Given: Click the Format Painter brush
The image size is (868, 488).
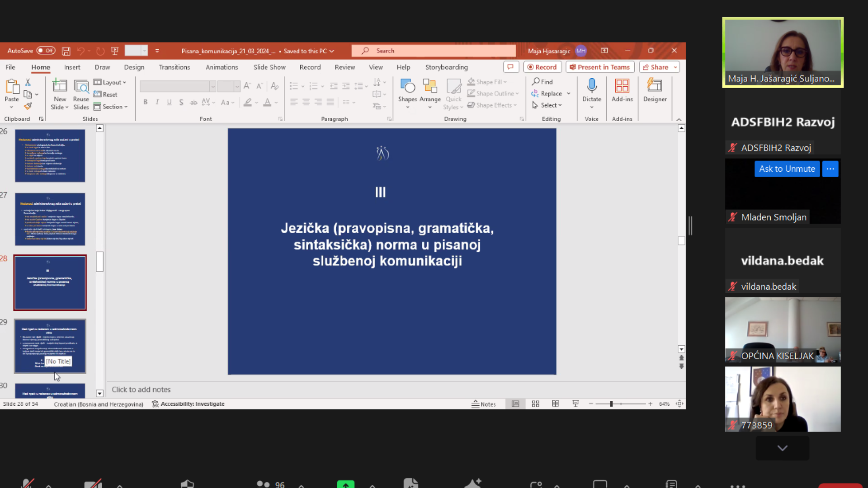Looking at the screenshot, I should [28, 106].
